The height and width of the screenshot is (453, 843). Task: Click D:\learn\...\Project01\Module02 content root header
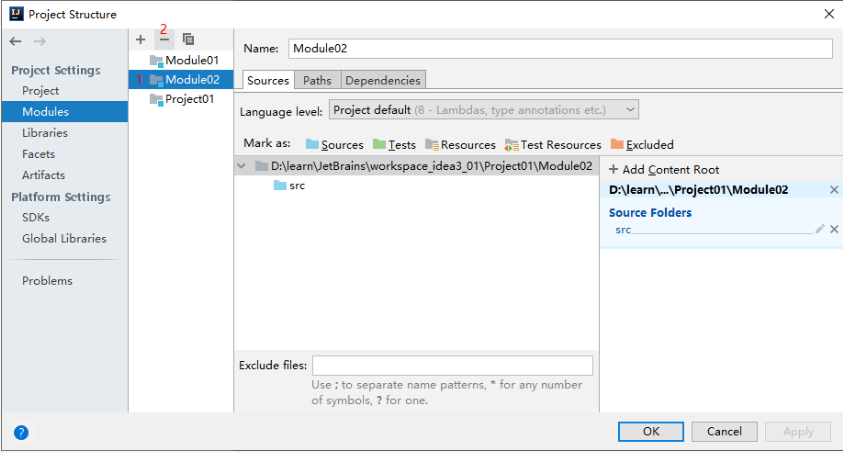click(698, 190)
